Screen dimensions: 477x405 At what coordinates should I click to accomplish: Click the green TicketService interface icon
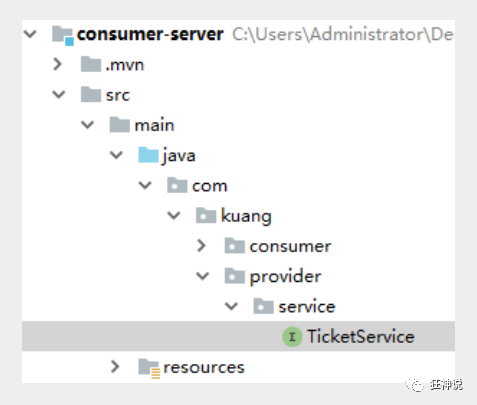pyautogui.click(x=292, y=337)
